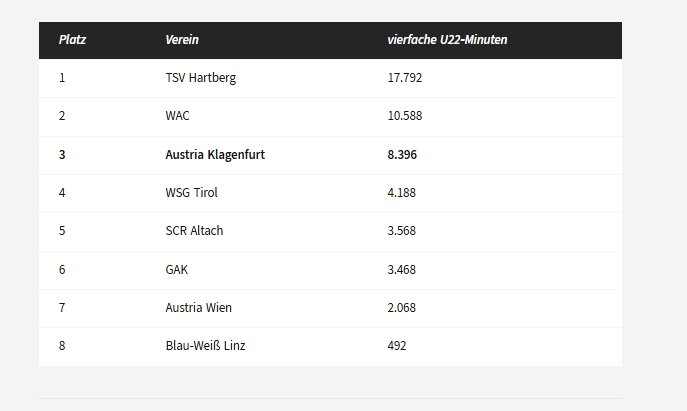Click the 10.588 minutes value
The height and width of the screenshot is (411, 687).
click(405, 116)
